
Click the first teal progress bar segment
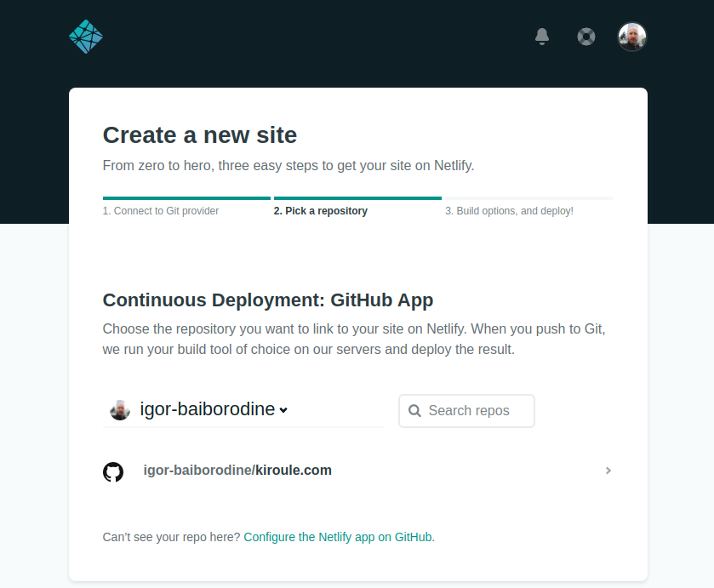point(186,198)
